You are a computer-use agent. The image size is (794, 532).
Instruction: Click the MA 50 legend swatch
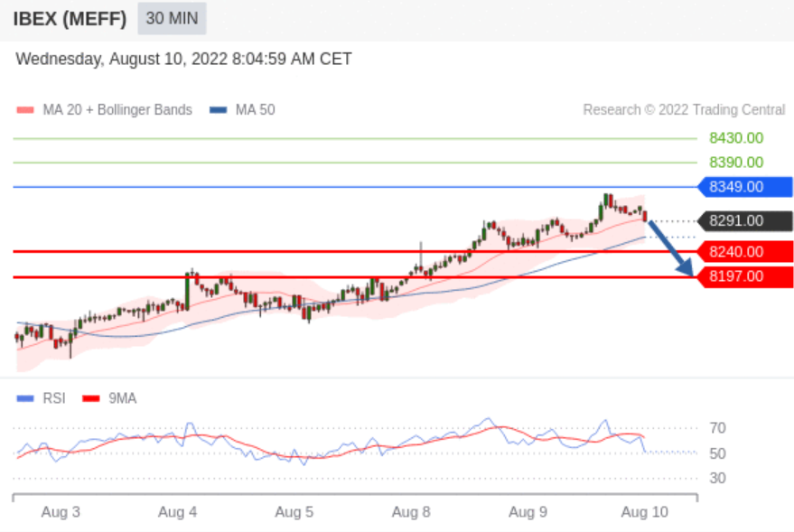tap(218, 110)
